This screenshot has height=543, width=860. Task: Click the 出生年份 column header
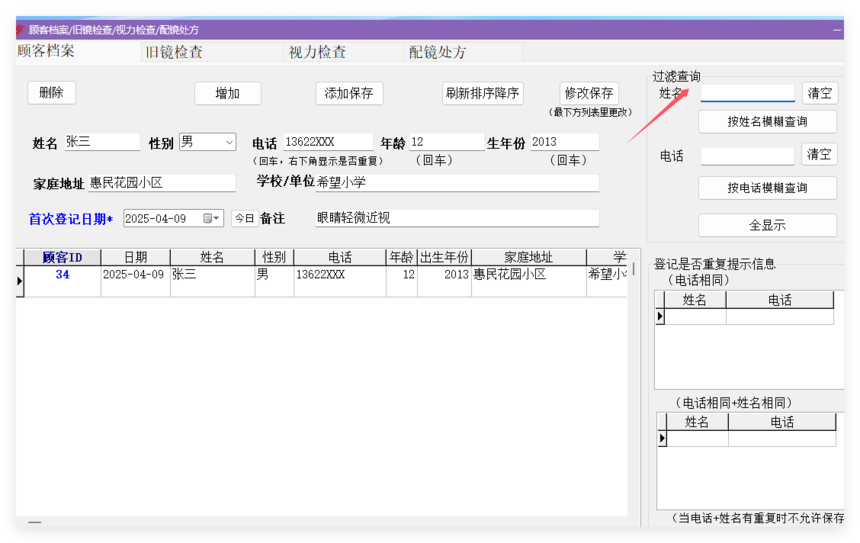(444, 257)
